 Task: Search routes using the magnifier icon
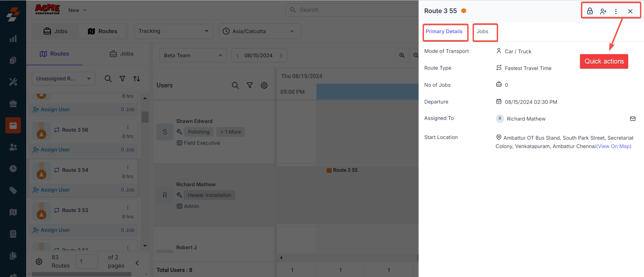tap(108, 79)
